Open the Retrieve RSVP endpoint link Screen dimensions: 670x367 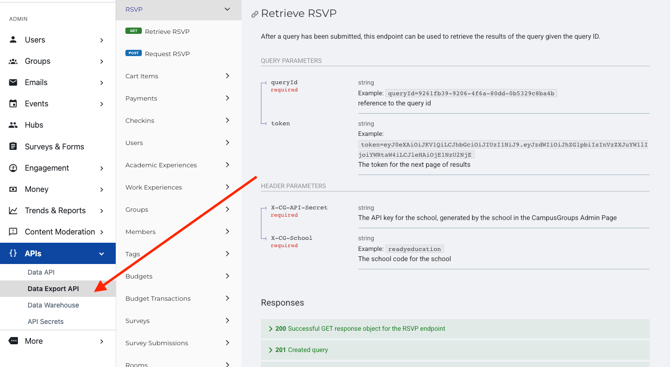pyautogui.click(x=167, y=32)
